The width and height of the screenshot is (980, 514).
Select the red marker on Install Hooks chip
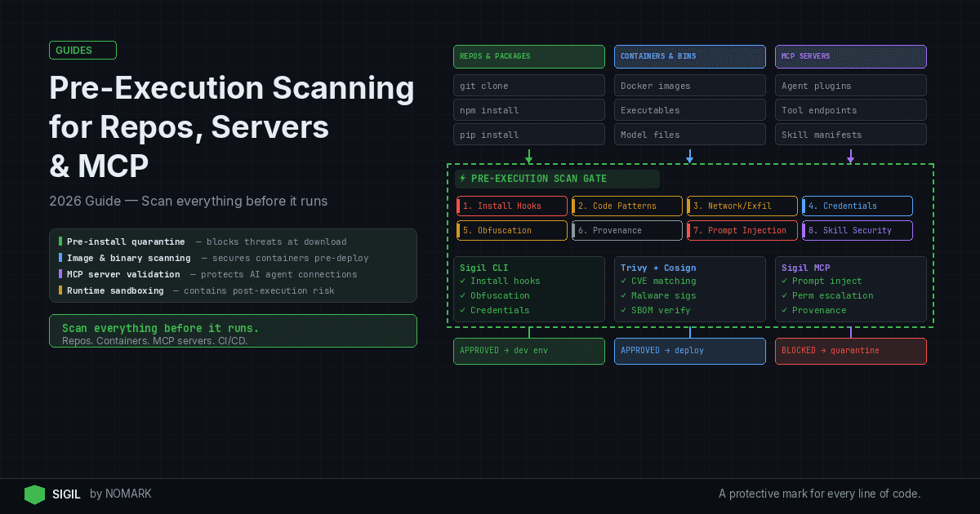[459, 206]
